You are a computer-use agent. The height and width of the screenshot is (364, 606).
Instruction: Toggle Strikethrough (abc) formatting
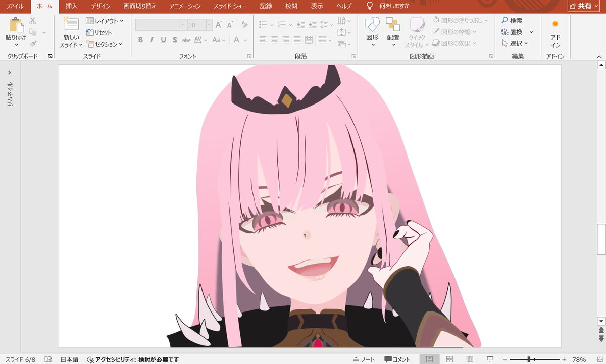point(186,40)
